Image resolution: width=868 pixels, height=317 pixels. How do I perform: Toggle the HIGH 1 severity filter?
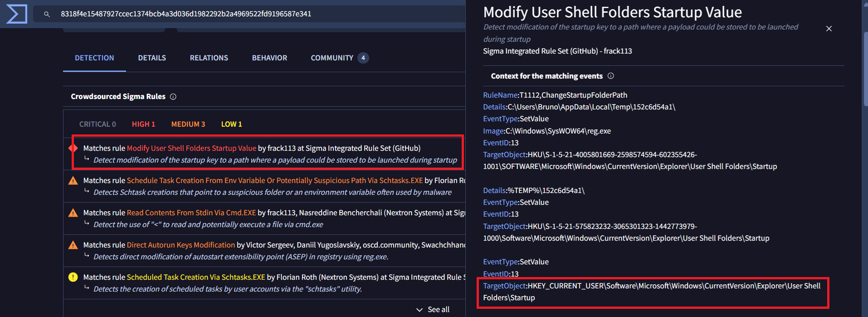pyautogui.click(x=143, y=124)
